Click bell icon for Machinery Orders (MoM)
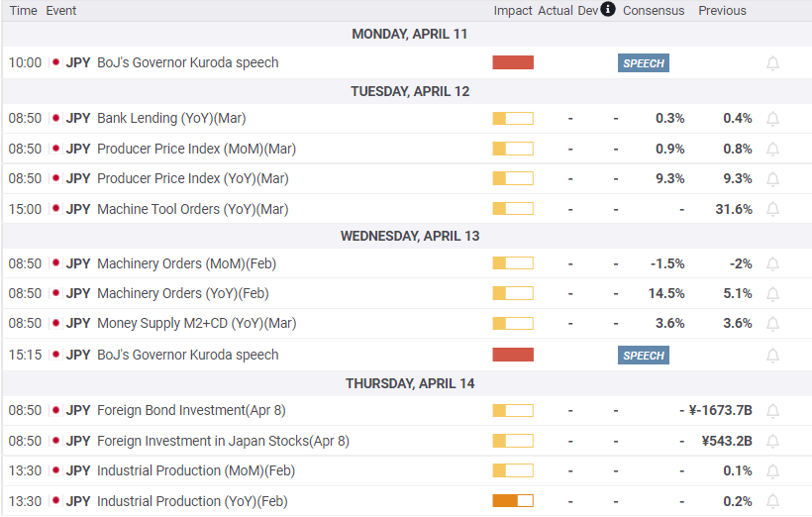Screen dimensions: 812x517 click(x=773, y=264)
